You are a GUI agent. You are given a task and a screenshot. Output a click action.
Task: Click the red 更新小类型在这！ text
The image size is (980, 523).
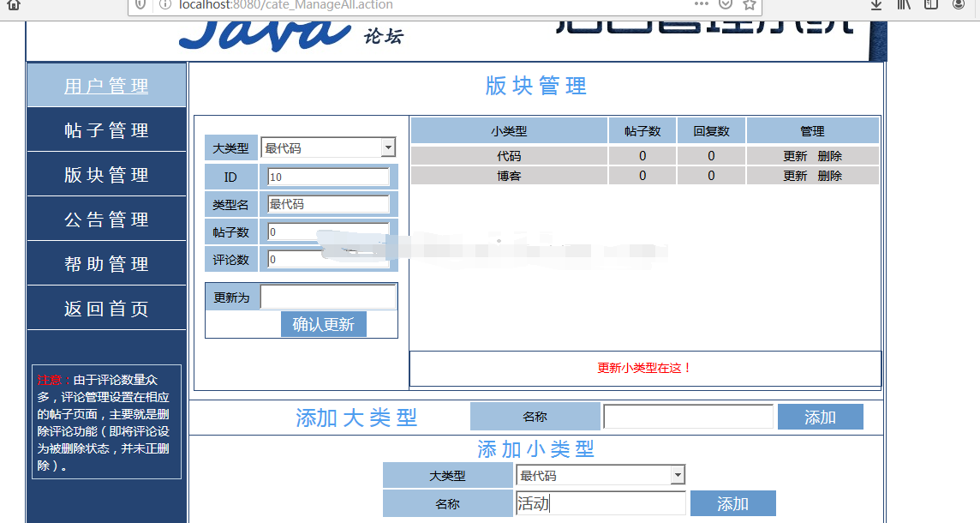(x=645, y=368)
